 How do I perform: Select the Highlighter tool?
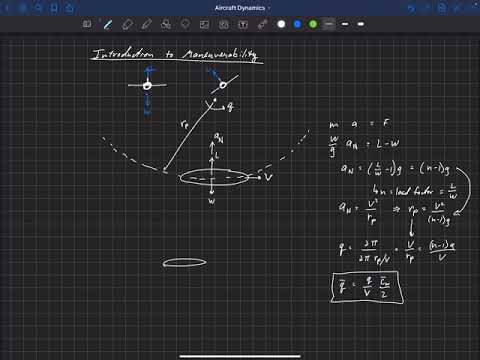click(146, 24)
